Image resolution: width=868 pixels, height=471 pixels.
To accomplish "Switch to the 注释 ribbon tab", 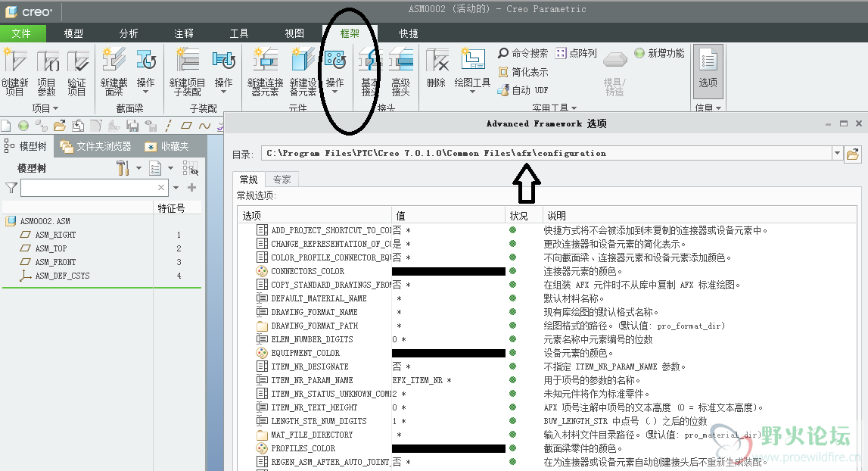I will (184, 33).
